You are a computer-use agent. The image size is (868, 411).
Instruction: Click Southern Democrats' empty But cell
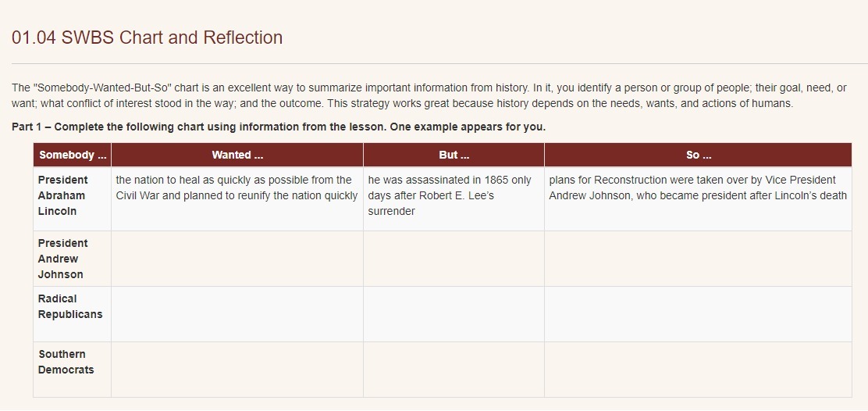(x=454, y=370)
